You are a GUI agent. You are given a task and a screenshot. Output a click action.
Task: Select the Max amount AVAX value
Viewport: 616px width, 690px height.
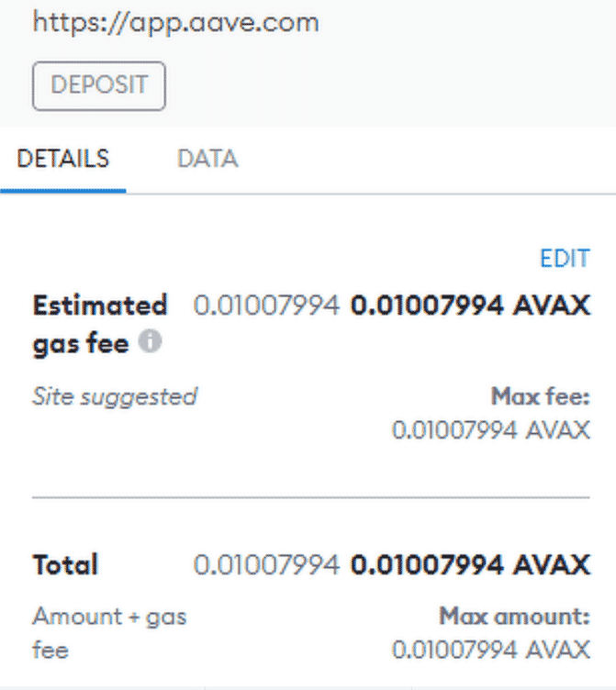pos(491,650)
